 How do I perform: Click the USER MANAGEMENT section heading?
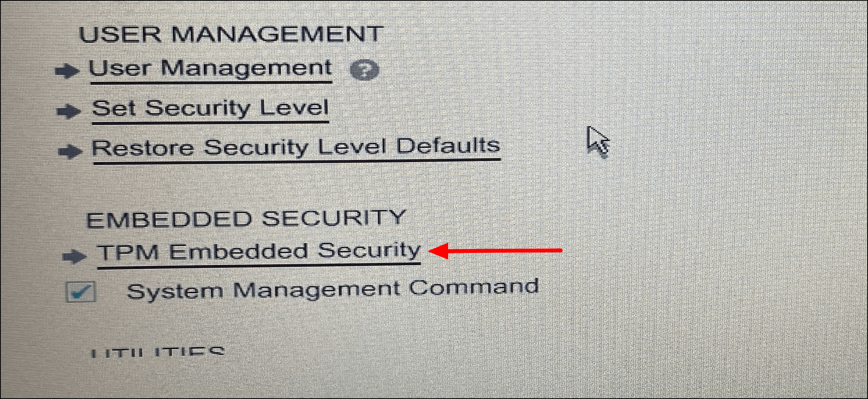click(231, 34)
